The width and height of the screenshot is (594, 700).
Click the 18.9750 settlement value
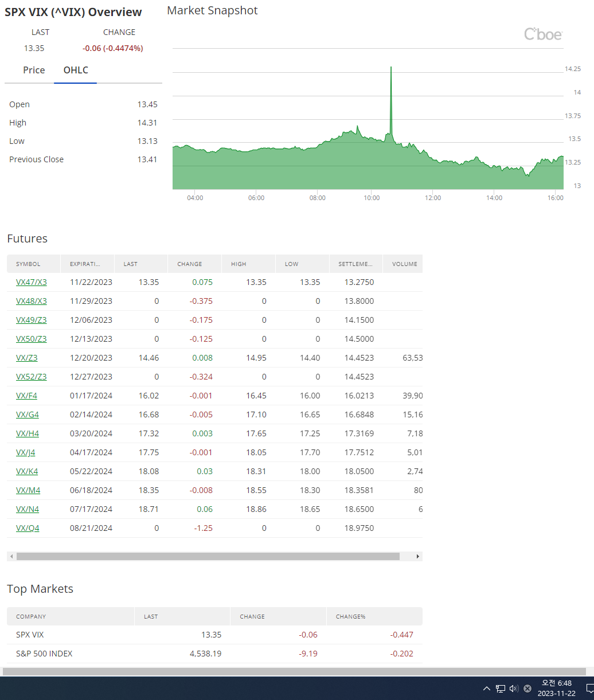359,528
